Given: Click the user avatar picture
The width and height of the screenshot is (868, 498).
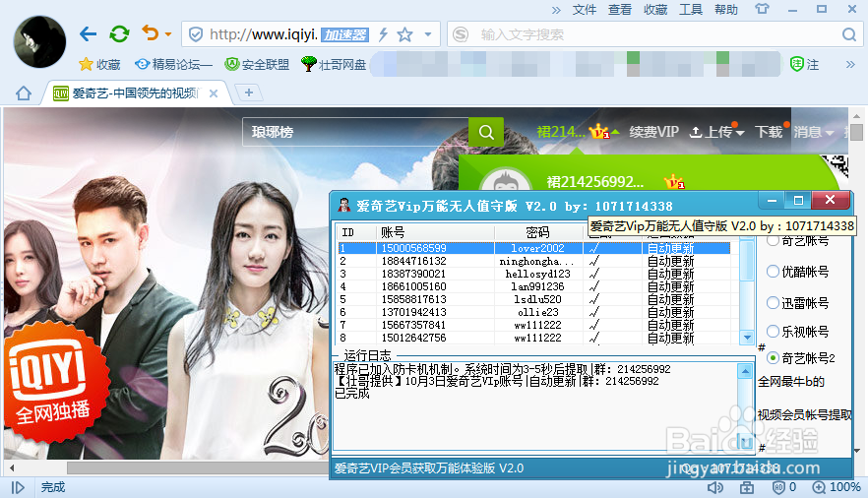Looking at the screenshot, I should (x=39, y=42).
